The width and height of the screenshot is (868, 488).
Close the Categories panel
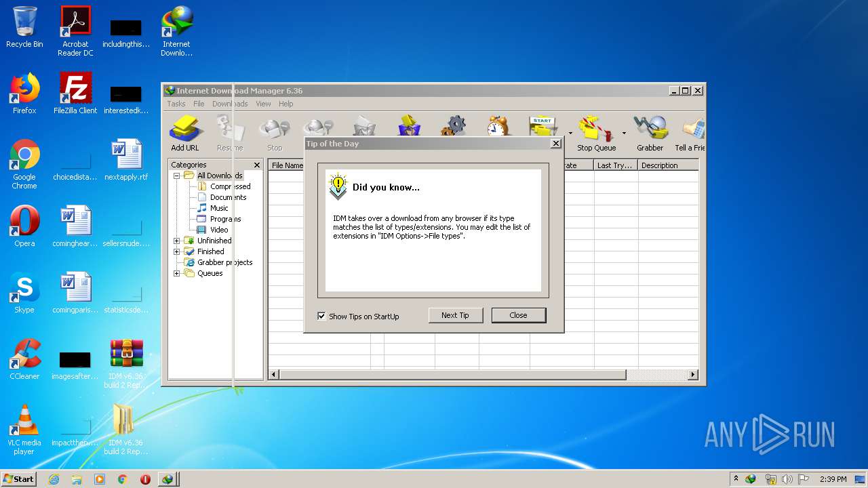(x=257, y=165)
